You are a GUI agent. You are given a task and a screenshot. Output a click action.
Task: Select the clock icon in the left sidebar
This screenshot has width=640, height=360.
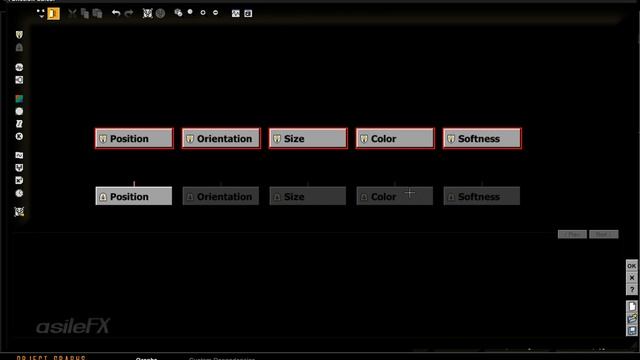coord(19,193)
